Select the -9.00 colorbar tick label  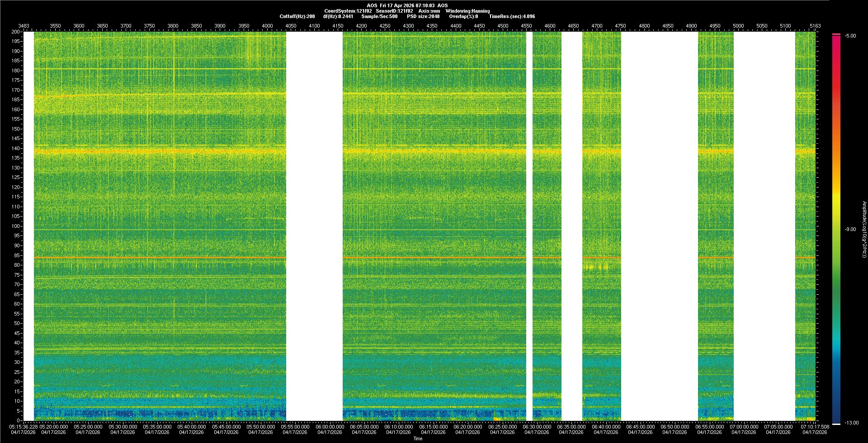[850, 230]
